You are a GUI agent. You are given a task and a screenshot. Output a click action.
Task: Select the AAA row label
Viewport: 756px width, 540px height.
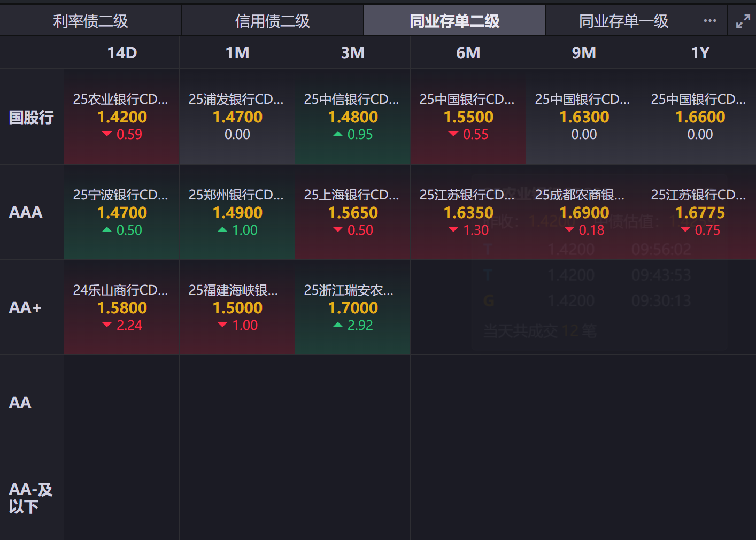[x=32, y=212]
